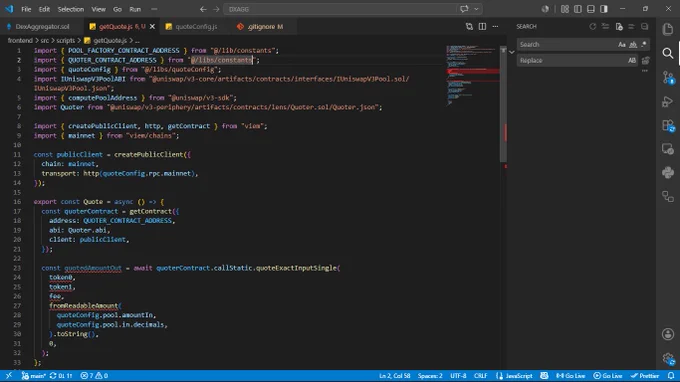This screenshot has height=382, width=680.
Task: Open the File menu
Action: point(26,9)
